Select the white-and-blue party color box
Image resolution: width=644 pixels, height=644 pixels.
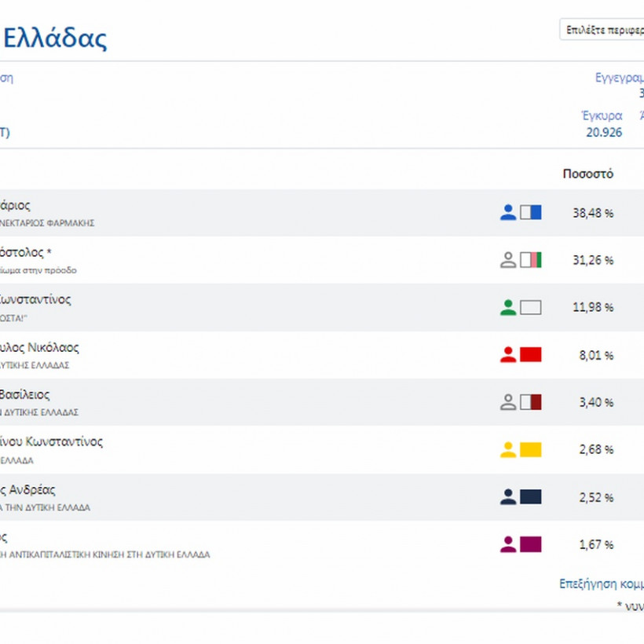pyautogui.click(x=531, y=212)
